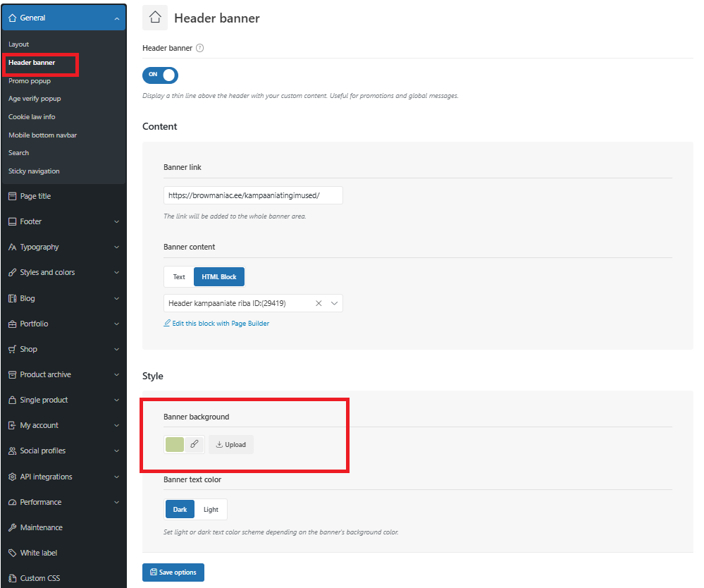Open the Promo popup settings

point(30,81)
